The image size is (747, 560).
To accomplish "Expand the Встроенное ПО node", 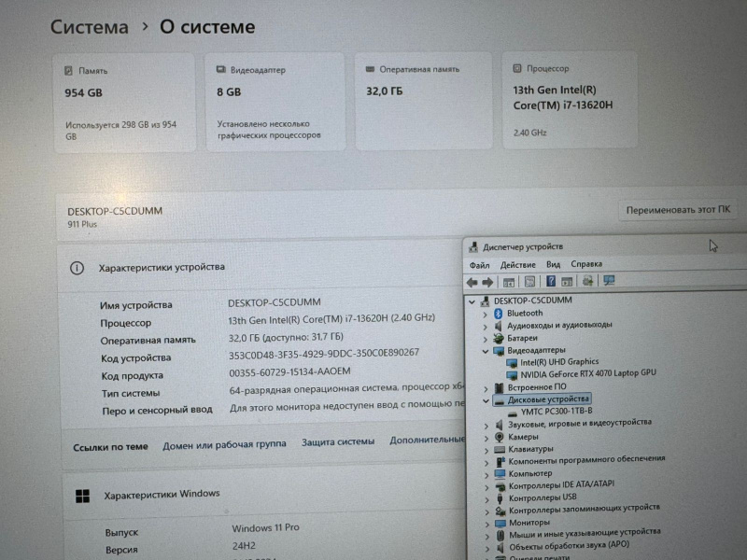I will [x=486, y=388].
